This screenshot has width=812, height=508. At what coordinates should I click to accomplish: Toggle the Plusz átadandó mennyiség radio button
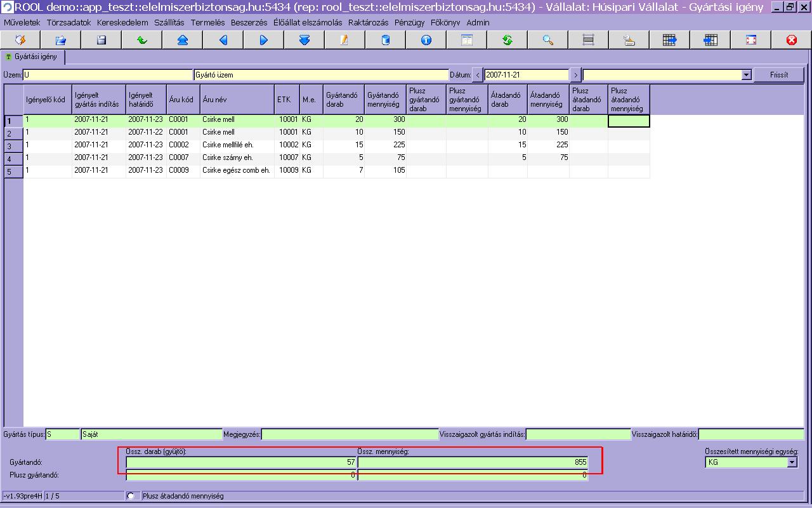point(132,496)
